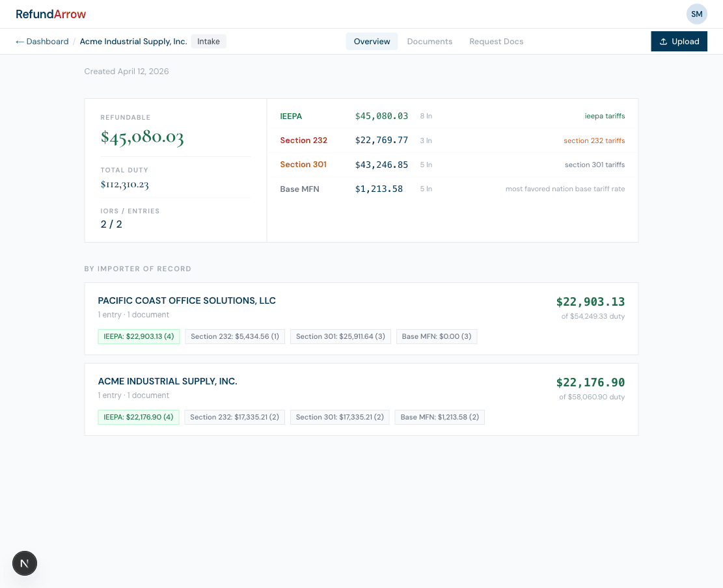Expand the Pacific Coast Office Solutions card
This screenshot has width=723, height=588.
[x=187, y=301]
